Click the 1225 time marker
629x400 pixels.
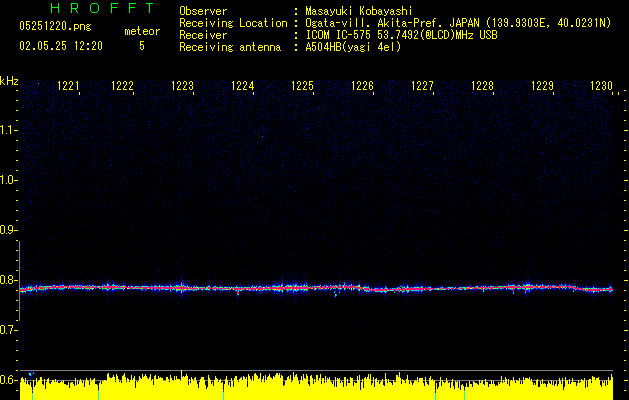pos(302,87)
